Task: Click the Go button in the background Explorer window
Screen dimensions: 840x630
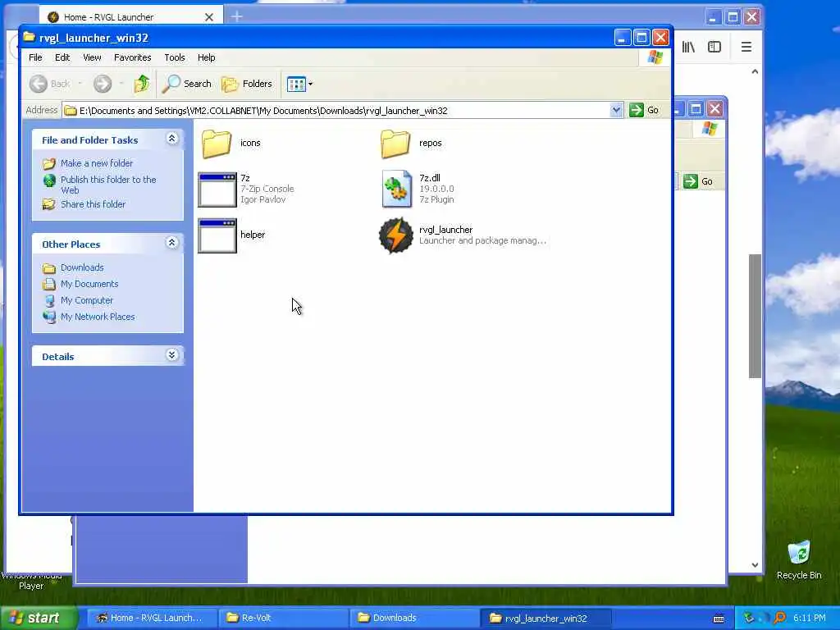Action: (x=699, y=181)
